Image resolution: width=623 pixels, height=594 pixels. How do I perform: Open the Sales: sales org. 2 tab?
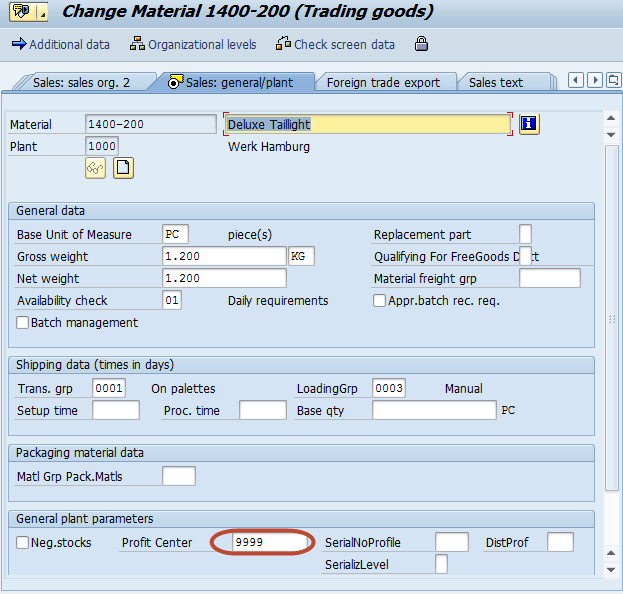80,83
